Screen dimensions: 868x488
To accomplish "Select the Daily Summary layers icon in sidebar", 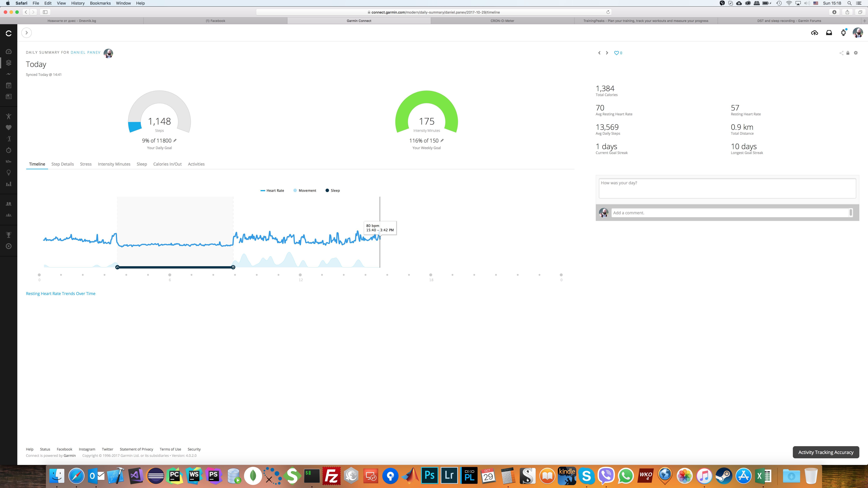I will pos(9,63).
